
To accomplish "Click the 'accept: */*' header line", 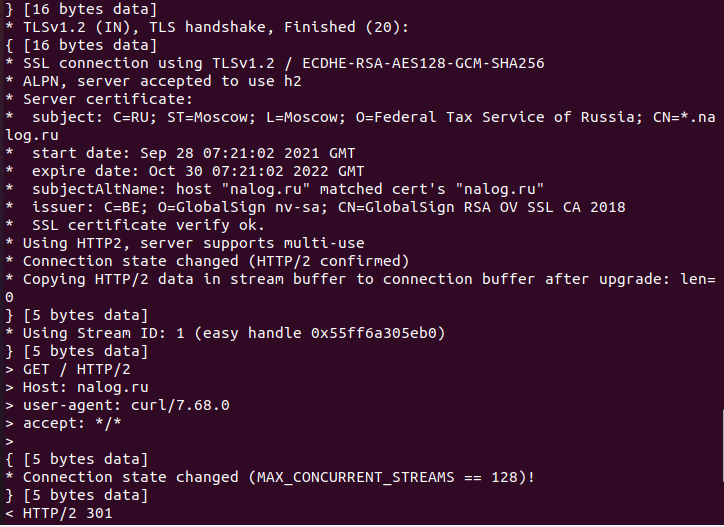I will coord(63,423).
